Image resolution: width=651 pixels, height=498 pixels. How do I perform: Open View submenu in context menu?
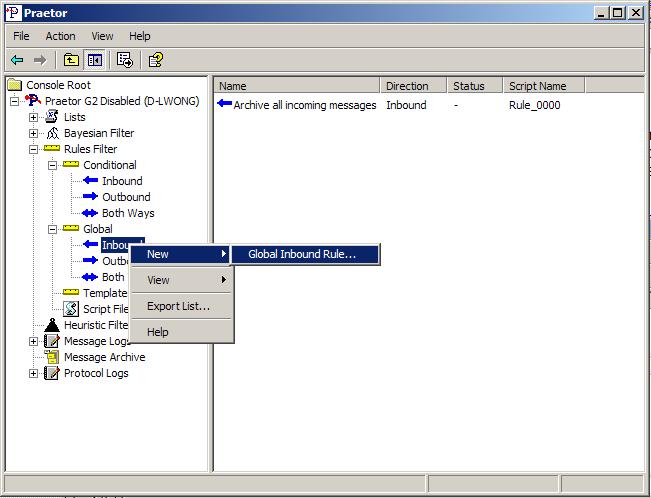tap(181, 280)
